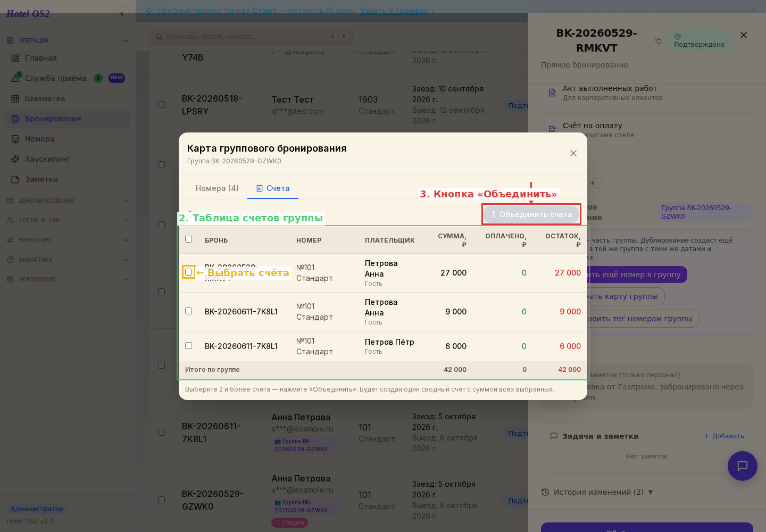Viewport: 766px width, 532px height.
Task: Expand История изменений (2) disclosure
Action: click(597, 492)
